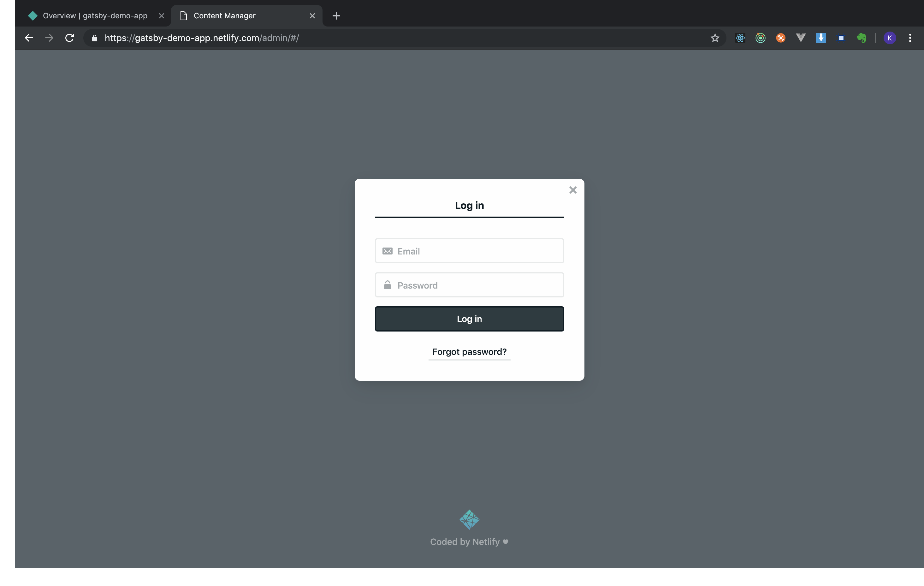Bookmark this page with the star icon
The width and height of the screenshot is (924, 586).
pos(714,38)
